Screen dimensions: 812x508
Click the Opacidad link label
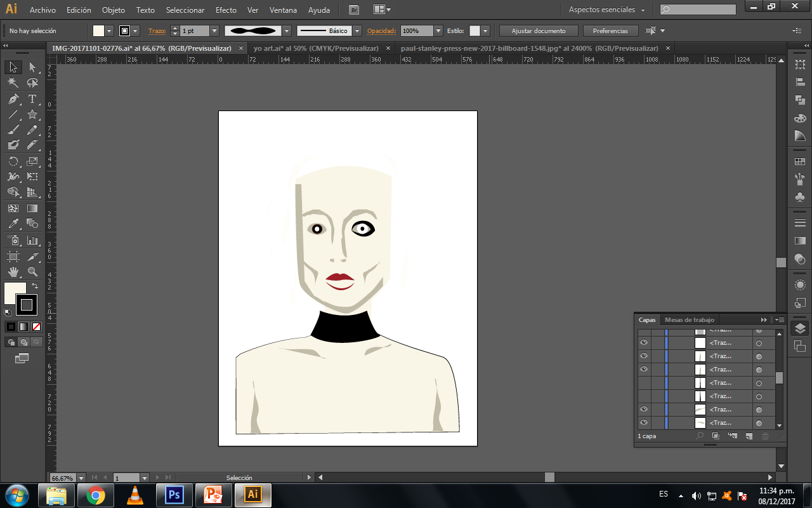pos(381,30)
